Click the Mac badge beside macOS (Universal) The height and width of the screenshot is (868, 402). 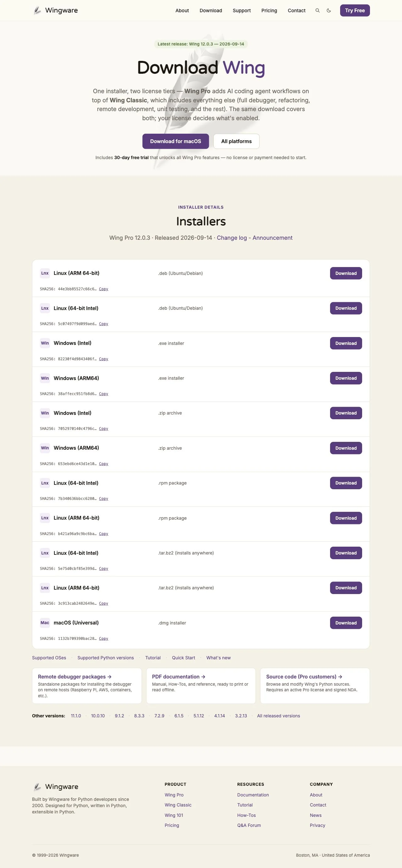45,623
